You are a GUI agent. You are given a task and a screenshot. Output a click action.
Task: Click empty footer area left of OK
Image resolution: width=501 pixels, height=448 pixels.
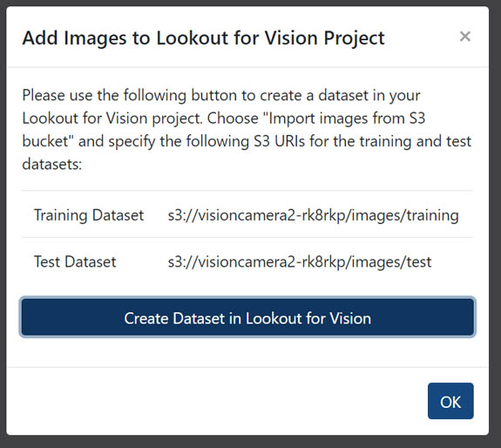coord(217,401)
